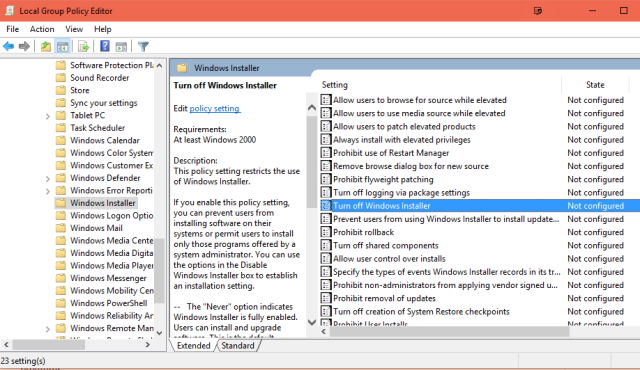Select the Sync your settings tree folder
The height and width of the screenshot is (370, 640).
[x=104, y=103]
